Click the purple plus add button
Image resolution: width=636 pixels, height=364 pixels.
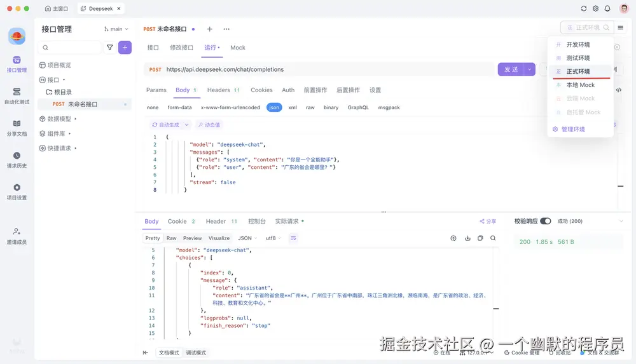point(125,48)
